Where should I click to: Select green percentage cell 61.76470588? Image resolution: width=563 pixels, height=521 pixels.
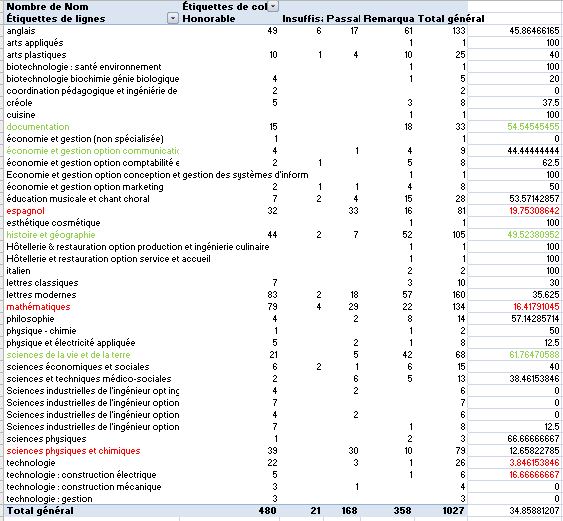534,355
